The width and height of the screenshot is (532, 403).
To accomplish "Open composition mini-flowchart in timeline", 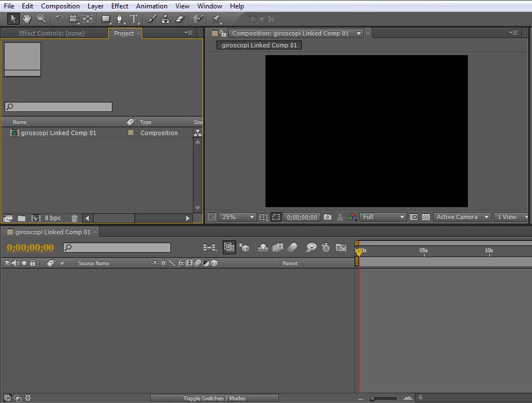I will pos(210,247).
